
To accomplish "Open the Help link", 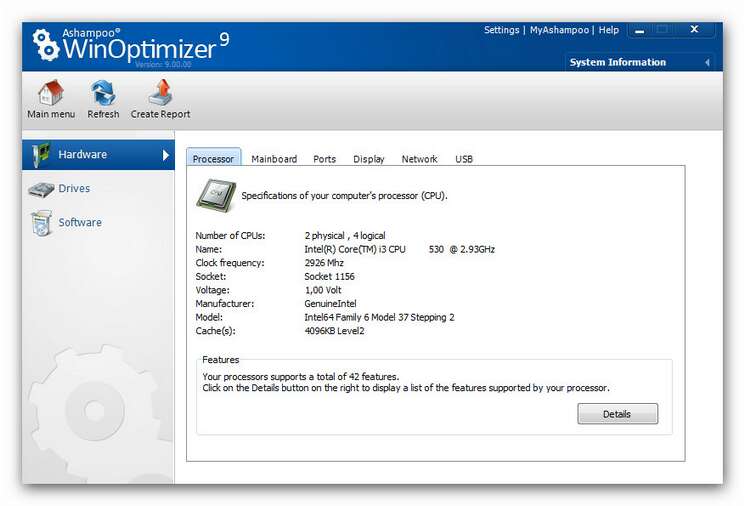I will click(609, 30).
